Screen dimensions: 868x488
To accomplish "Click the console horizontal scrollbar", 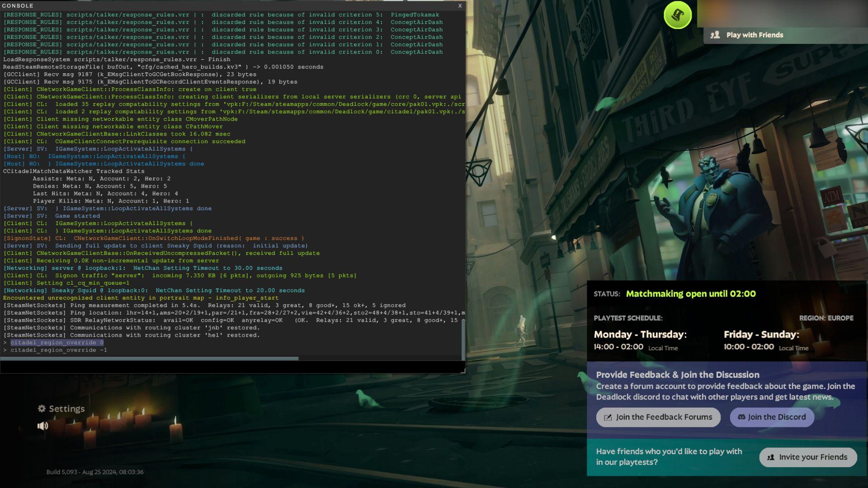I will 149,358.
